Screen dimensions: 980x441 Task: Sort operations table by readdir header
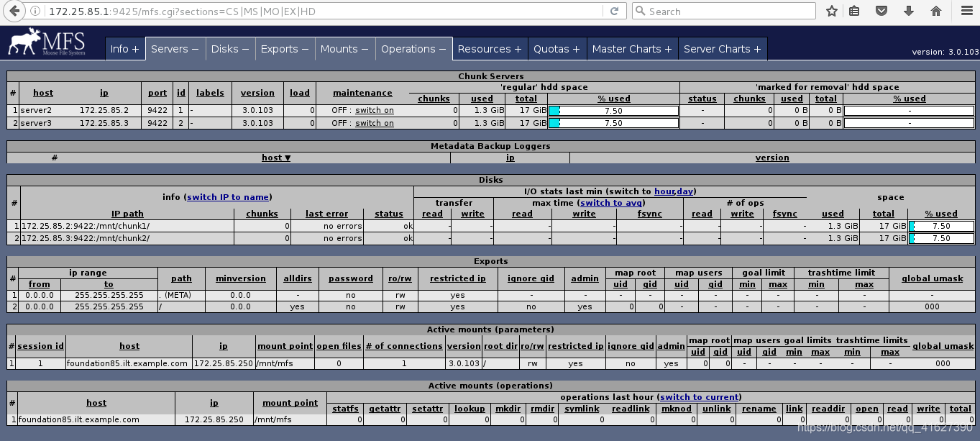[828, 409]
